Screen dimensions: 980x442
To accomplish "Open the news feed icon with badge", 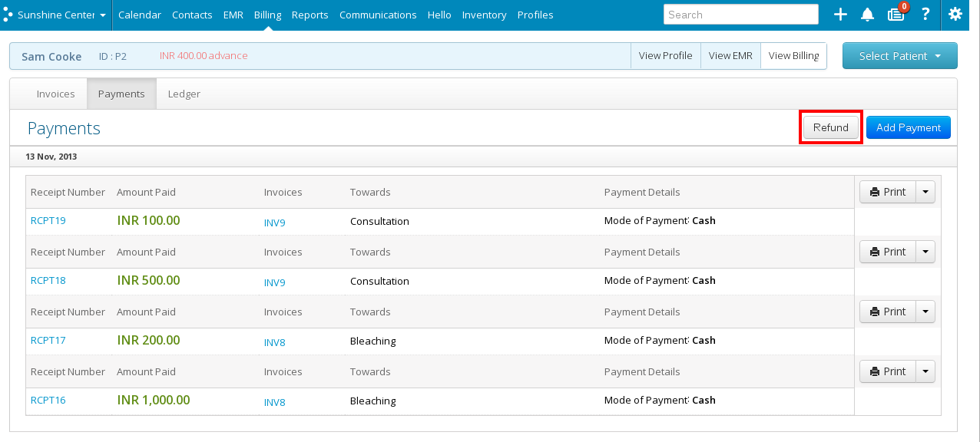I will point(896,14).
